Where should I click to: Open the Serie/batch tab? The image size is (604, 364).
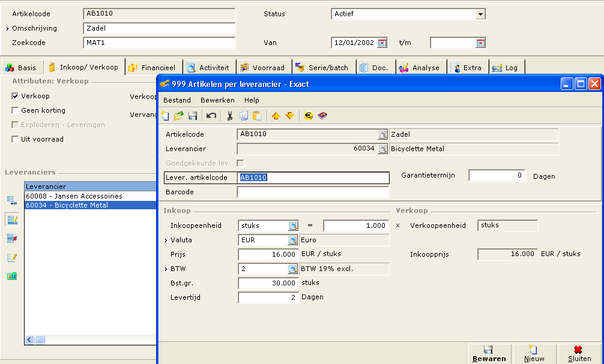click(x=323, y=67)
